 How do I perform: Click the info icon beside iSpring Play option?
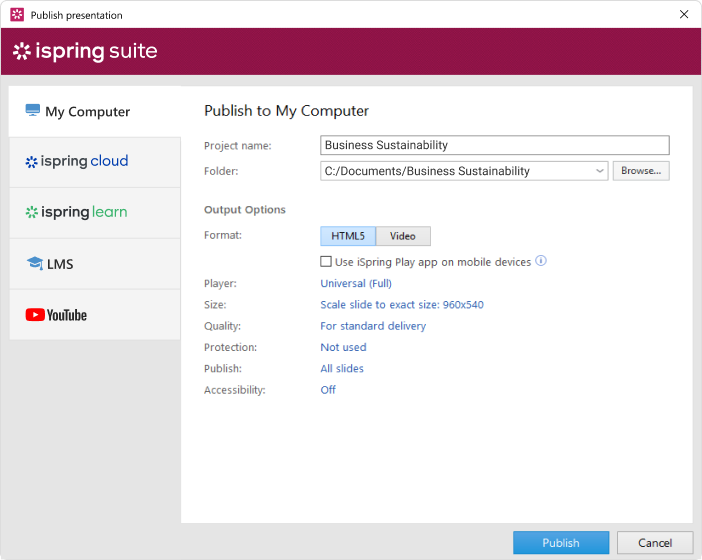(541, 261)
